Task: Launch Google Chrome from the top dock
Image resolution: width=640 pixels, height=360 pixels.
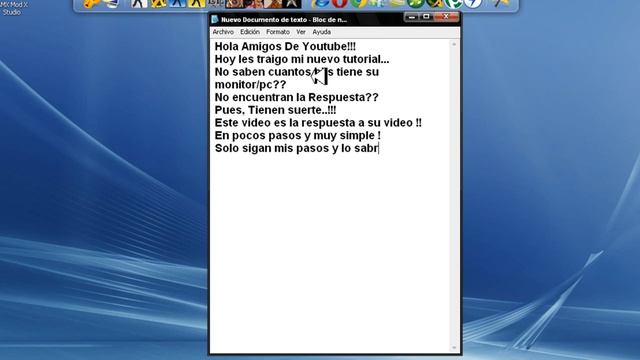Action: click(358, 4)
